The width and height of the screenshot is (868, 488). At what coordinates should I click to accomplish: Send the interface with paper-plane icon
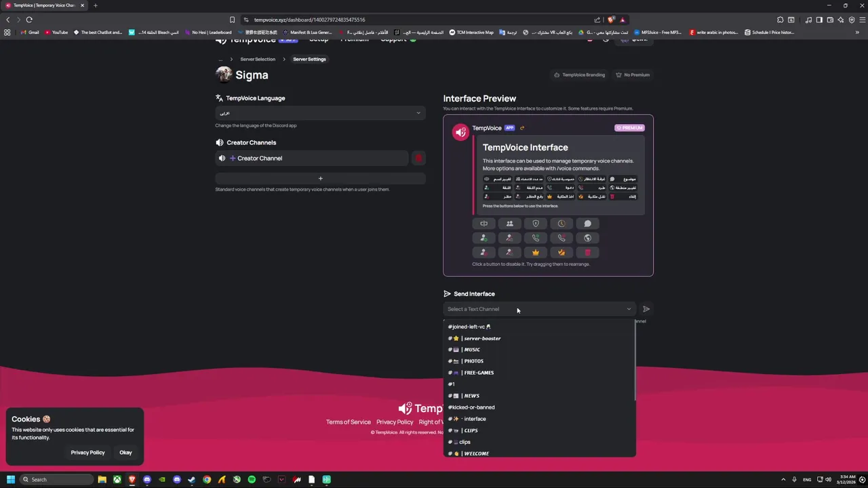point(646,309)
